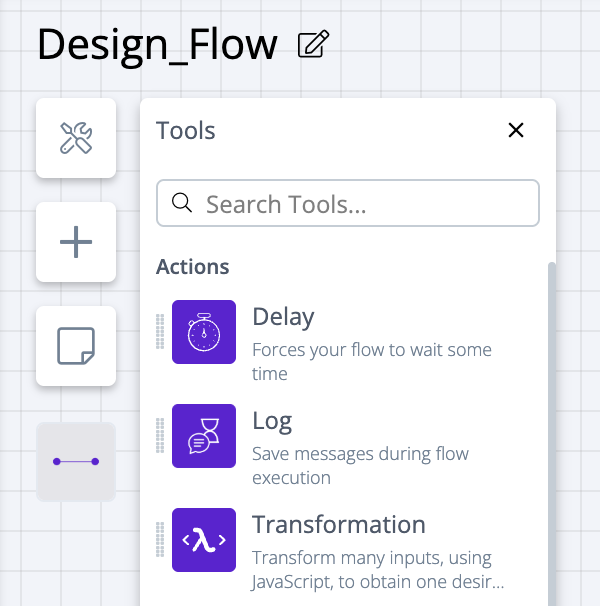Select the Log hourglass chat icon
The image size is (600, 606).
204,436
